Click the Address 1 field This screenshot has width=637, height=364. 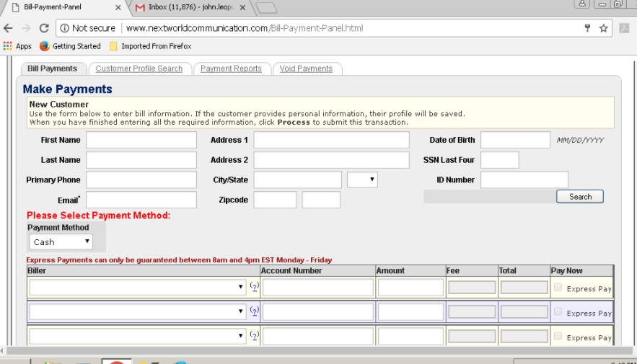[x=332, y=140]
